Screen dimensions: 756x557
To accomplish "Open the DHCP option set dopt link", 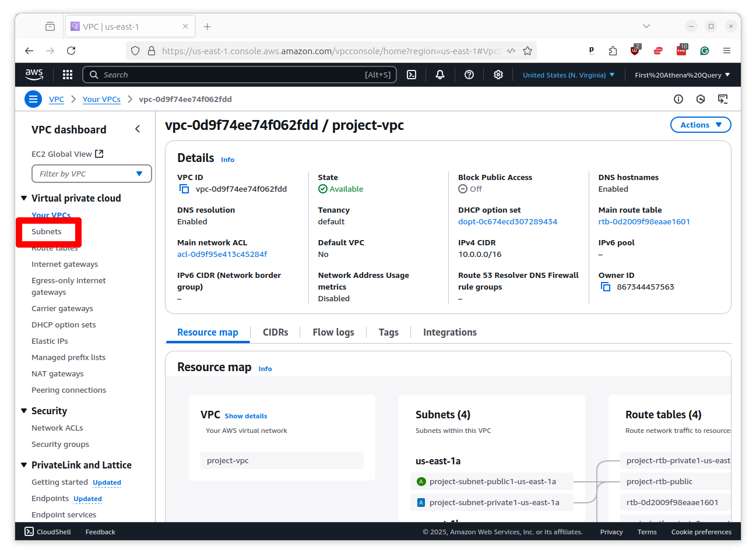I will pos(507,221).
